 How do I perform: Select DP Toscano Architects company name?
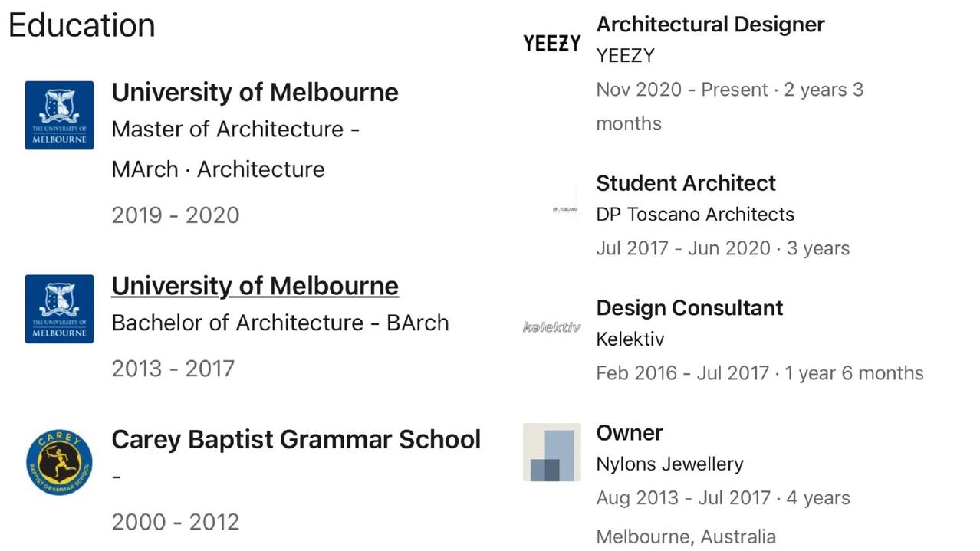click(x=695, y=215)
